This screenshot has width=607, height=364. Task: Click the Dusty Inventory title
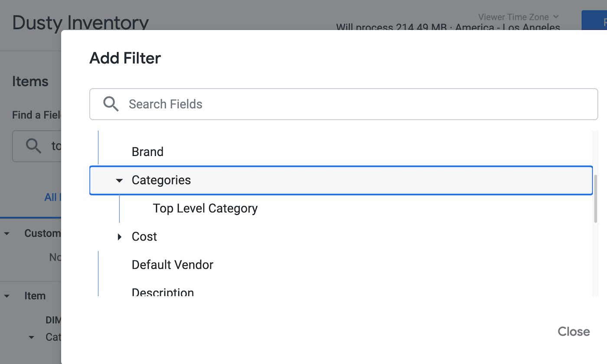click(x=81, y=23)
